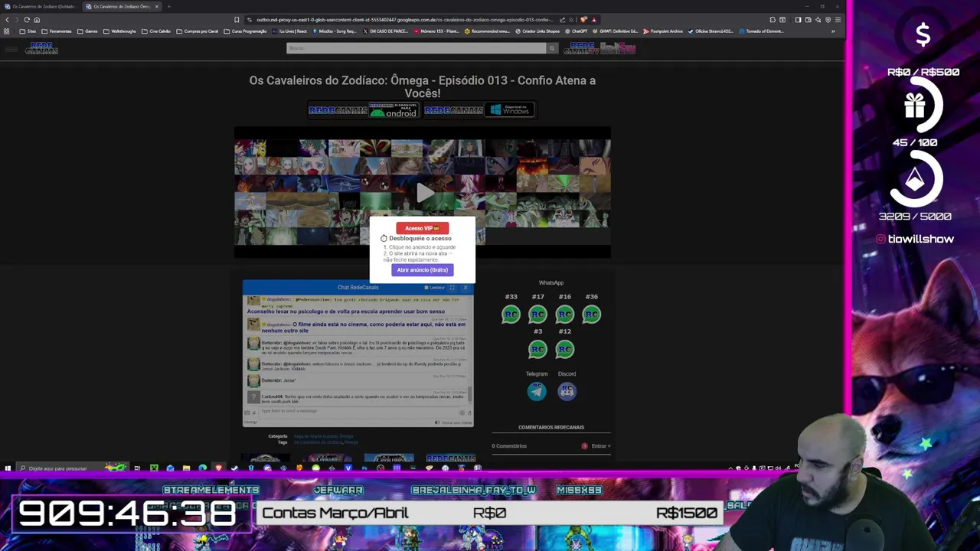980x551 pixels.
Task: Expand the Entrar login dropdown
Action: pos(601,446)
